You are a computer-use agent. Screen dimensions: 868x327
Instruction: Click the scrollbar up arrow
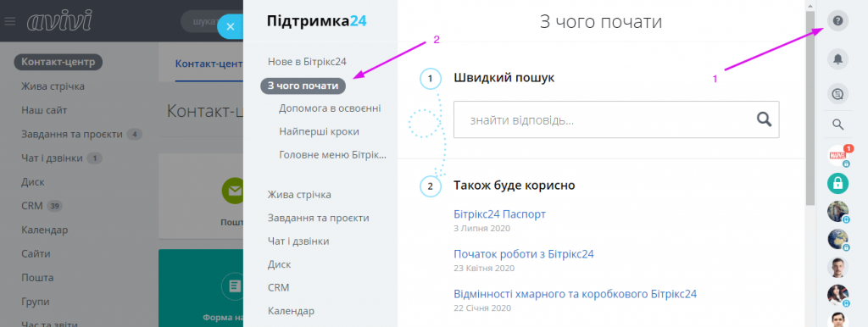810,5
